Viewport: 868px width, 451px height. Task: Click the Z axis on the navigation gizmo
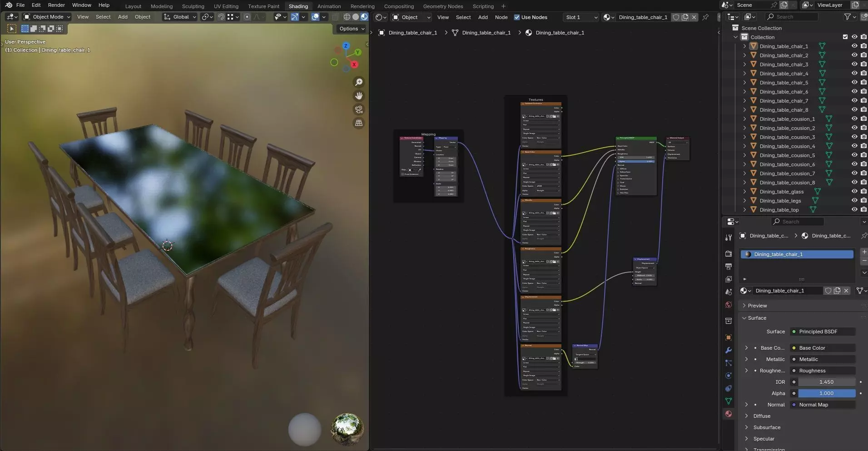(x=346, y=46)
